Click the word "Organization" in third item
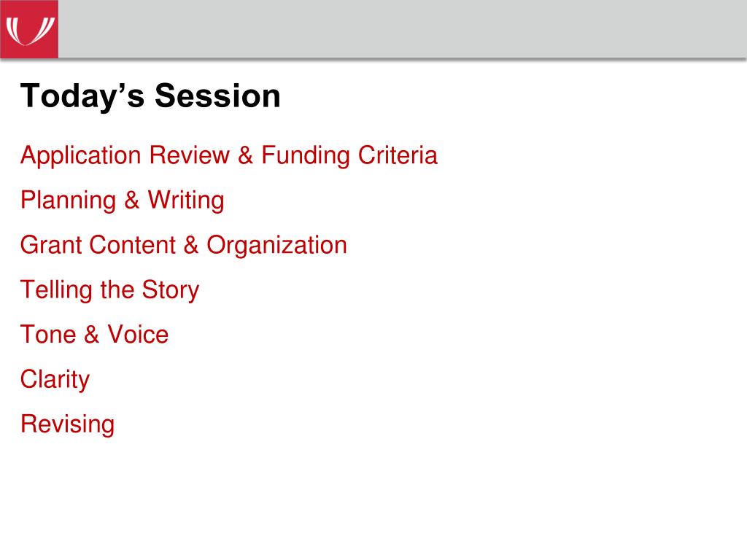Image resolution: width=747 pixels, height=560 pixels. [x=276, y=246]
